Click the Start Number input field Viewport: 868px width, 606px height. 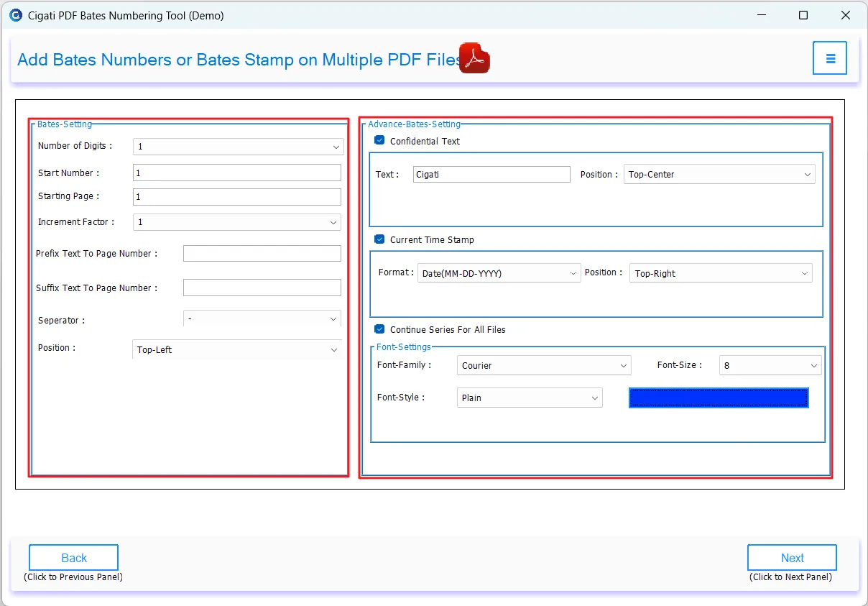pos(236,173)
